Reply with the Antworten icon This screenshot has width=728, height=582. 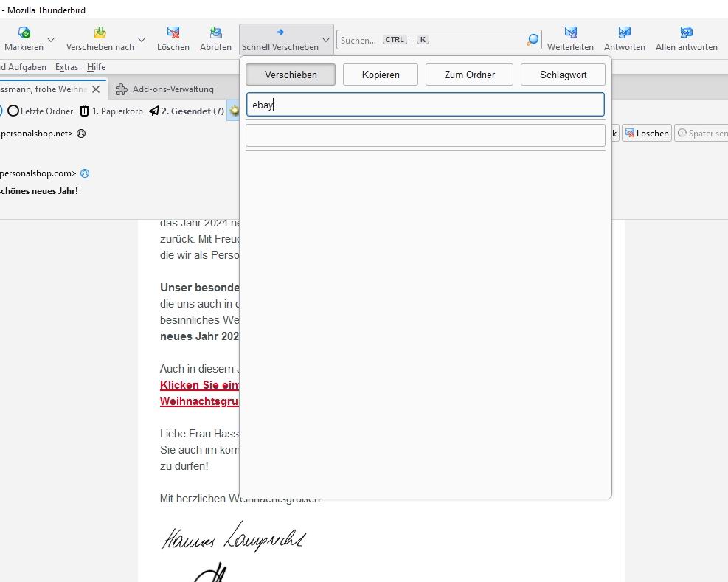click(625, 32)
